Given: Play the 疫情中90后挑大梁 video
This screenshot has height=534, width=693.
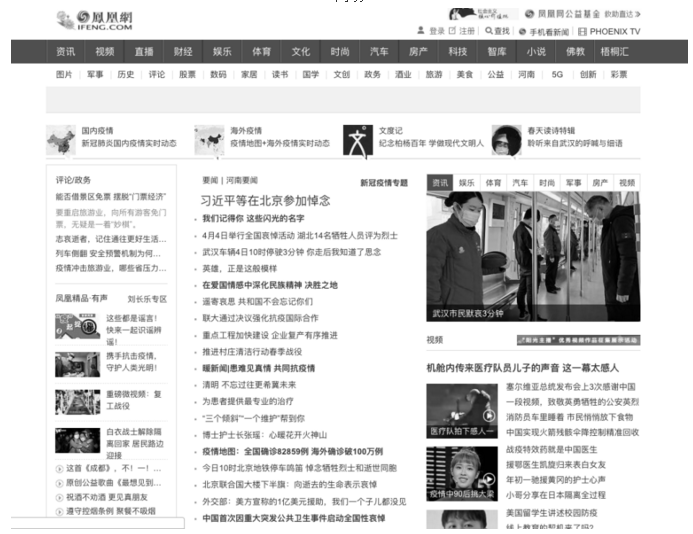Looking at the screenshot, I should pos(462,474).
